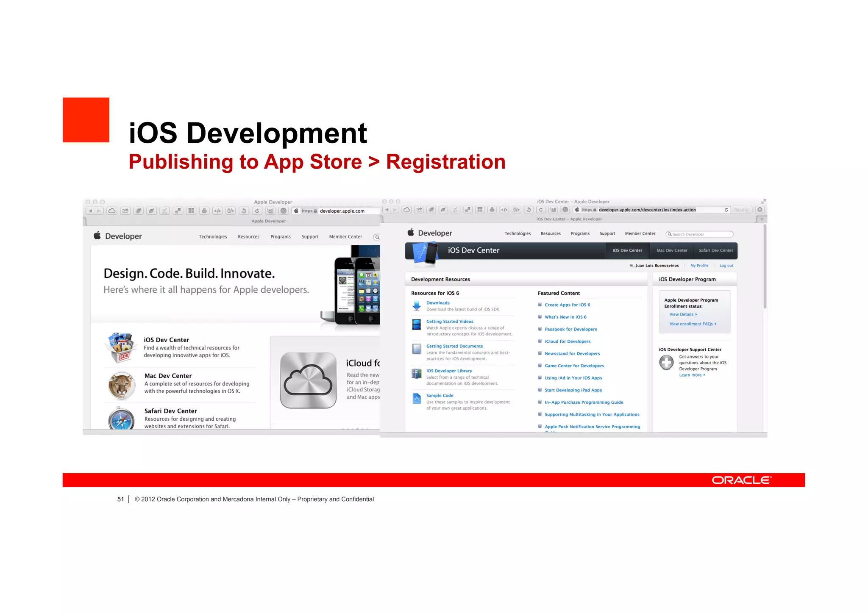868x613 pixels.
Task: Open Passbook for Developers link
Action: click(570, 329)
